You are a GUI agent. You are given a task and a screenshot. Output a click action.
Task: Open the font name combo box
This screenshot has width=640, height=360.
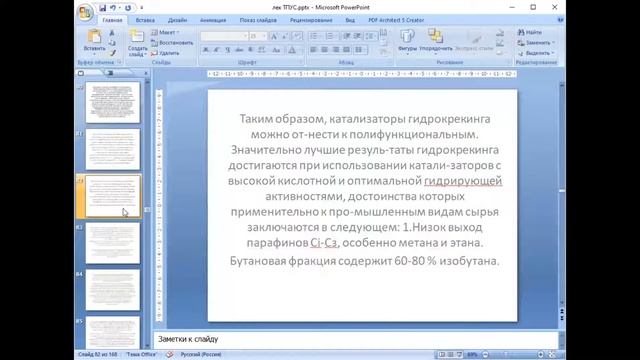click(x=224, y=36)
